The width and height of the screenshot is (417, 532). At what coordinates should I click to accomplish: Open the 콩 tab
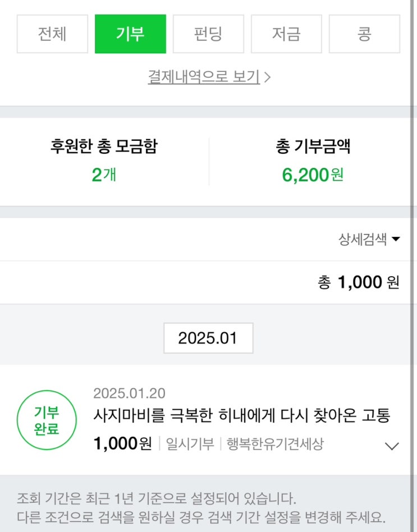tap(364, 34)
